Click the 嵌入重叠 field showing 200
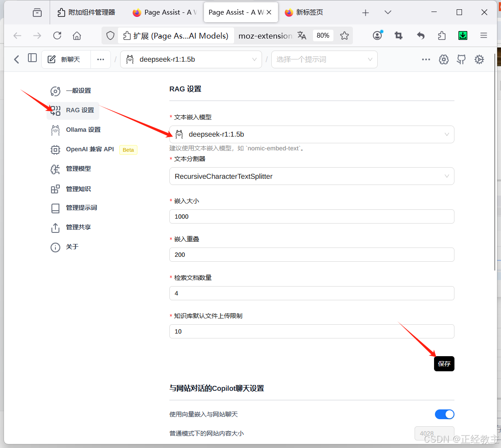The height and width of the screenshot is (448, 501). click(312, 255)
